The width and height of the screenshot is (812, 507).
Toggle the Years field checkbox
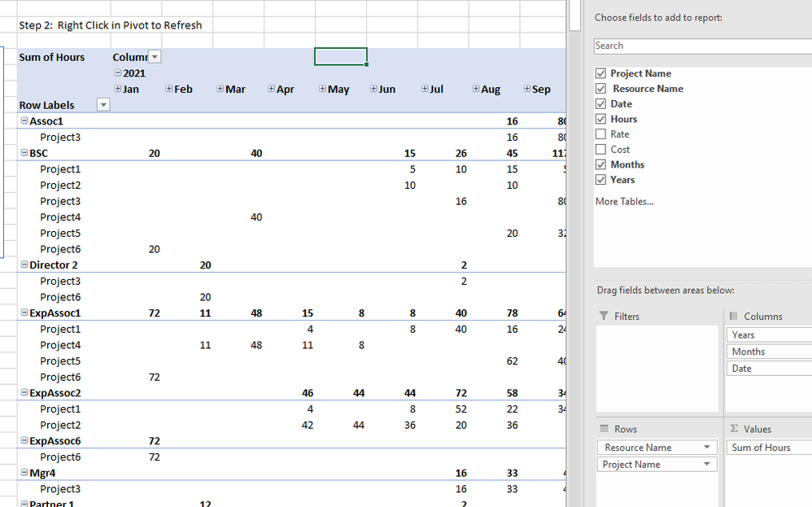pyautogui.click(x=600, y=180)
